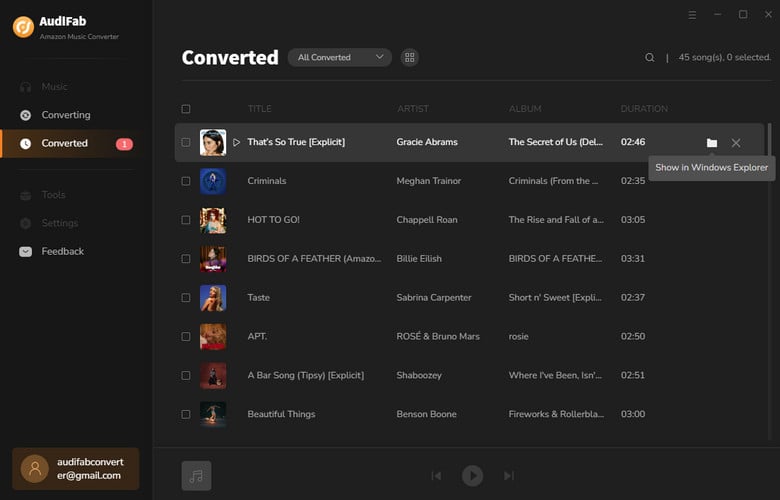Click the HOT TO GO! cover thumbnail
780x500 pixels.
[x=213, y=220]
